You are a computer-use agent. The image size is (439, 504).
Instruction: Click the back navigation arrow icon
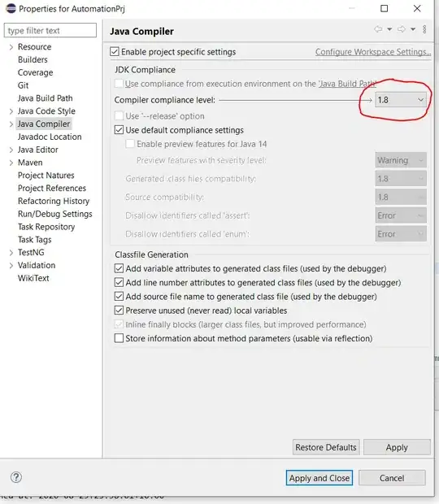click(378, 29)
